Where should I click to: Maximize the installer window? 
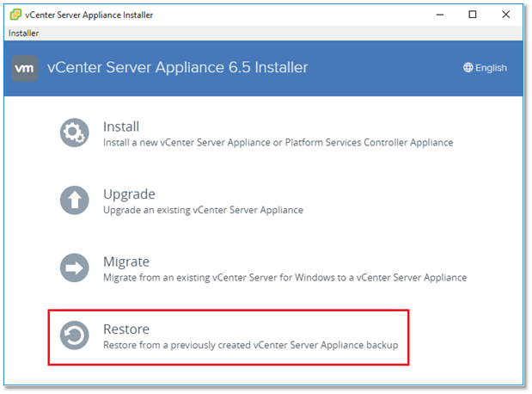pyautogui.click(x=473, y=15)
